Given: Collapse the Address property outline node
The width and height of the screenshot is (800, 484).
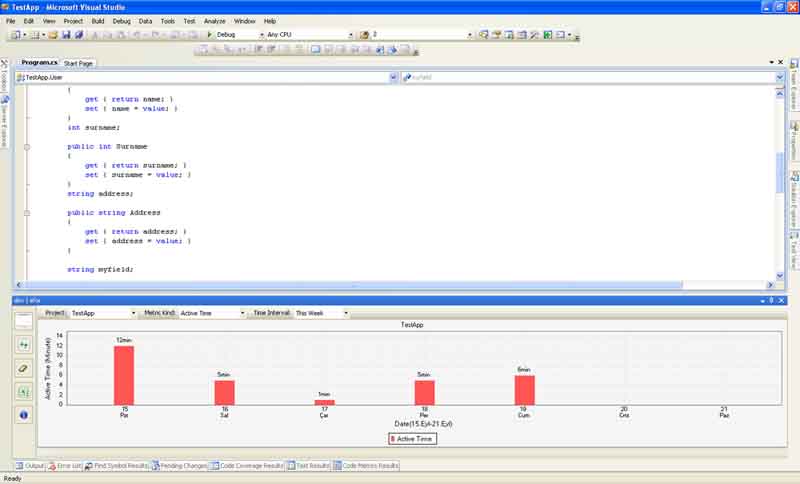Looking at the screenshot, I should (27, 213).
